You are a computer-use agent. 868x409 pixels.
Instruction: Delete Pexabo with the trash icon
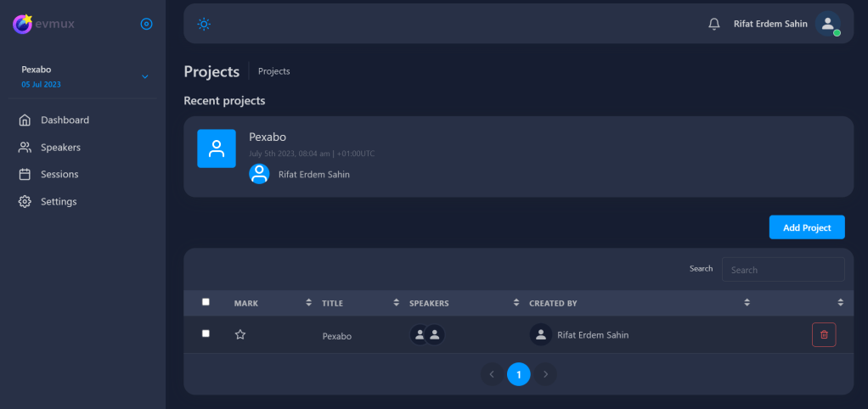[x=824, y=335]
